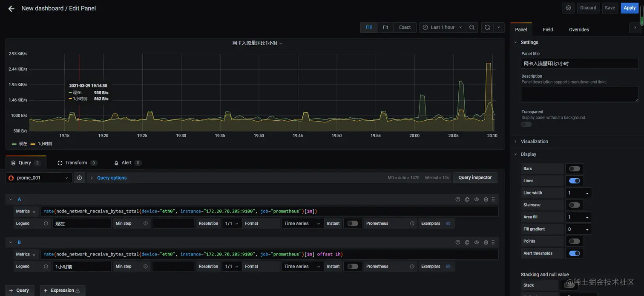
Task: Apply the panel changes
Action: click(630, 8)
